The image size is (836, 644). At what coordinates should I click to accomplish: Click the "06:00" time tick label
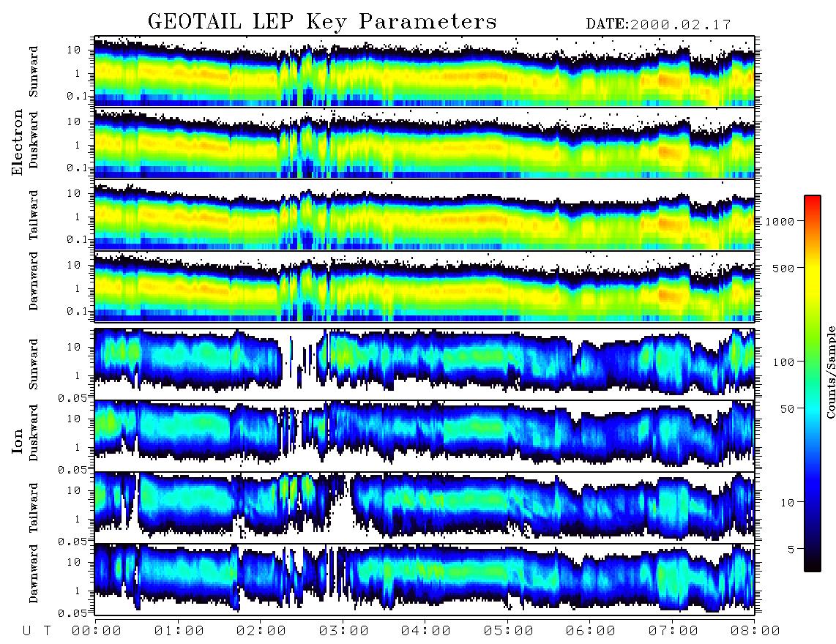coord(591,632)
